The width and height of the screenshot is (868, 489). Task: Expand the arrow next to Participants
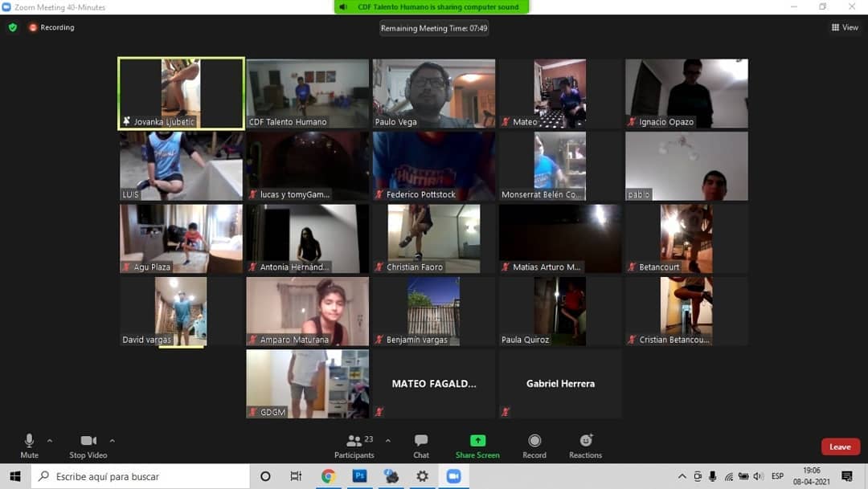click(x=387, y=441)
